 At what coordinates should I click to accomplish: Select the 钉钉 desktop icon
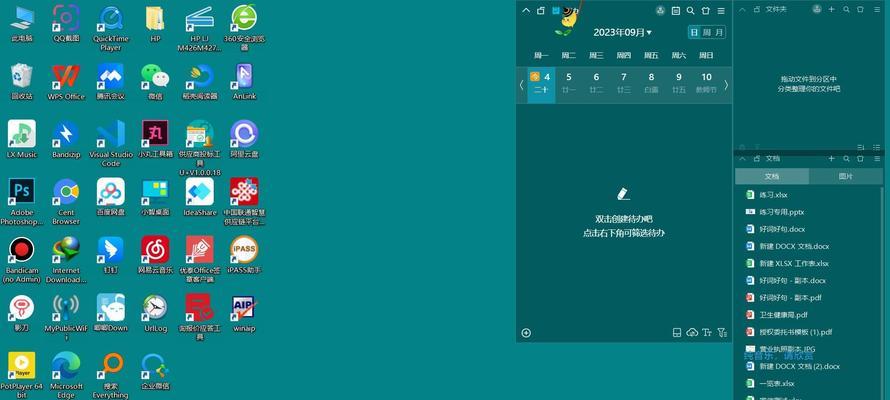pos(111,255)
